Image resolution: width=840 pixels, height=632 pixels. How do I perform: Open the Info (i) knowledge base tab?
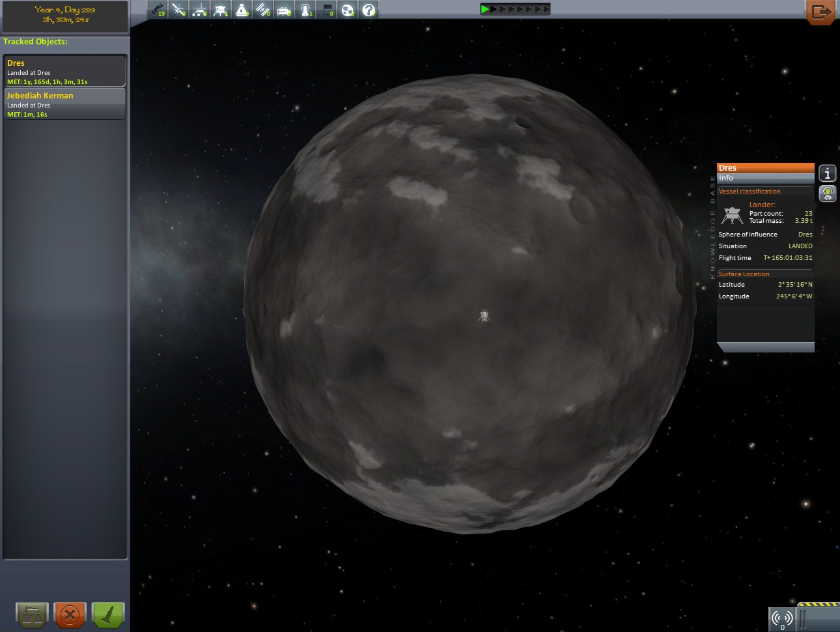point(828,173)
